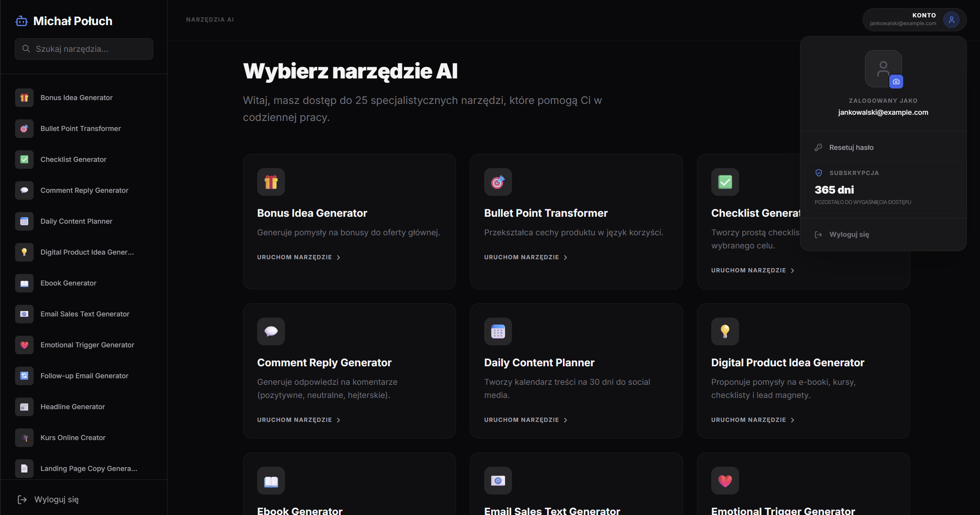Focus the Szukaj narzędzia search field
Screen dimensions: 980x515
[x=84, y=49]
